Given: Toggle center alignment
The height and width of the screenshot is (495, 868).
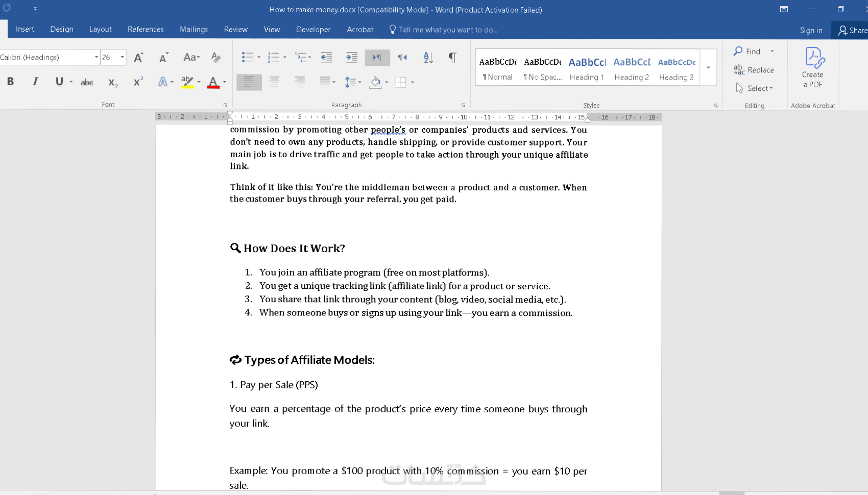Looking at the screenshot, I should pyautogui.click(x=274, y=82).
